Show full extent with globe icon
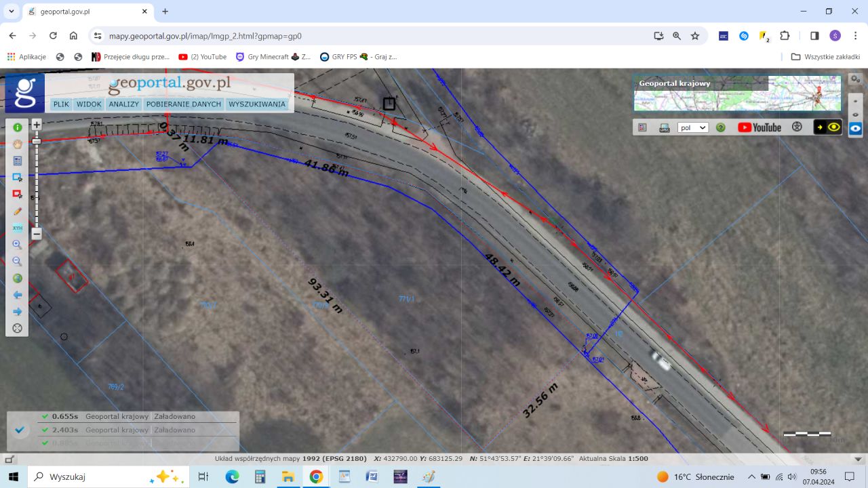 18,279
